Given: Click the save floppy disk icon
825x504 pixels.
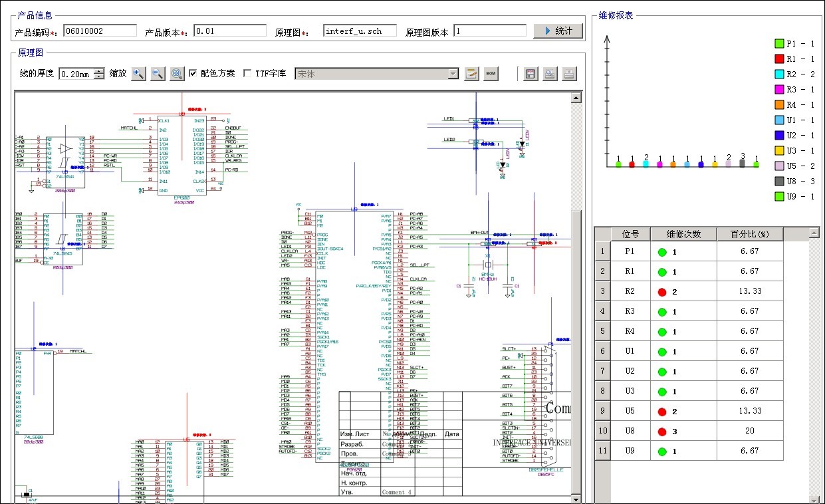Looking at the screenshot, I should (530, 74).
